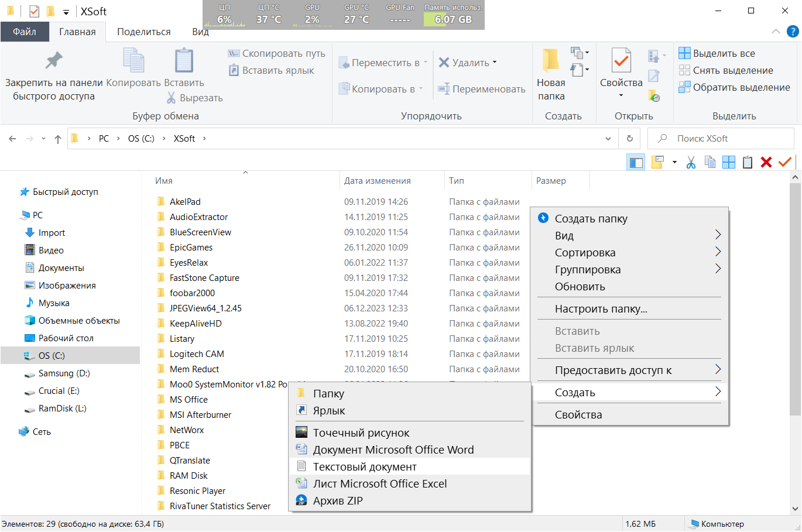Click the select-all grid icon in mini toolbar

729,162
